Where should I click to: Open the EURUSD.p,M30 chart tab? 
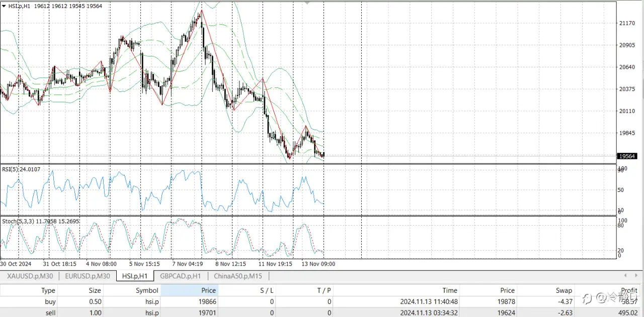87,276
